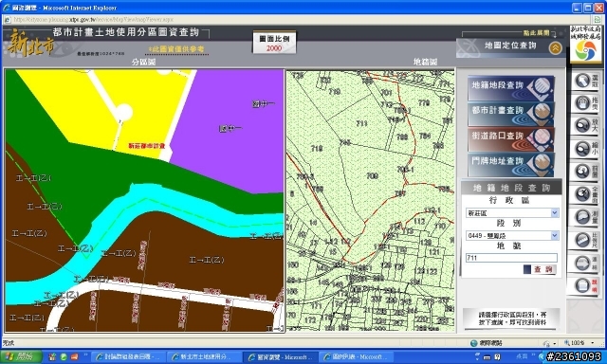Open 門牌地址查詢 search panel

pyautogui.click(x=510, y=164)
